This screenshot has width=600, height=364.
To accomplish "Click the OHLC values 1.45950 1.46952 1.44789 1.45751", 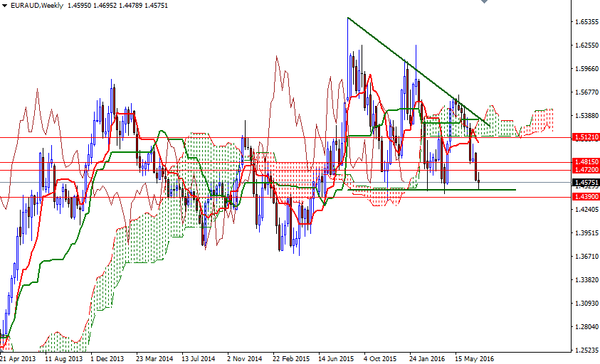I will pos(117,6).
